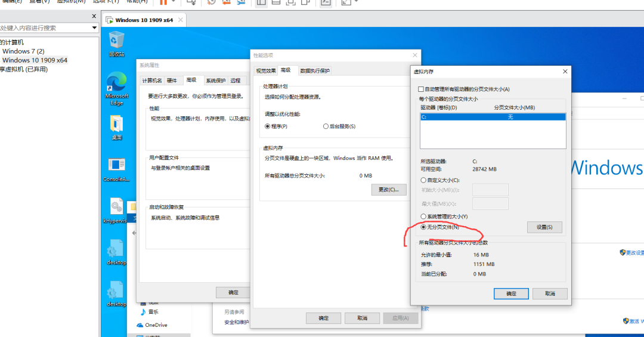Open the library search box dropdown arrow

(x=94, y=28)
